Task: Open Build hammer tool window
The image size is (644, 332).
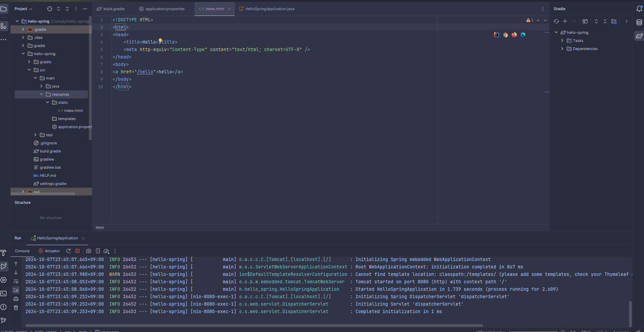Action: [x=4, y=253]
